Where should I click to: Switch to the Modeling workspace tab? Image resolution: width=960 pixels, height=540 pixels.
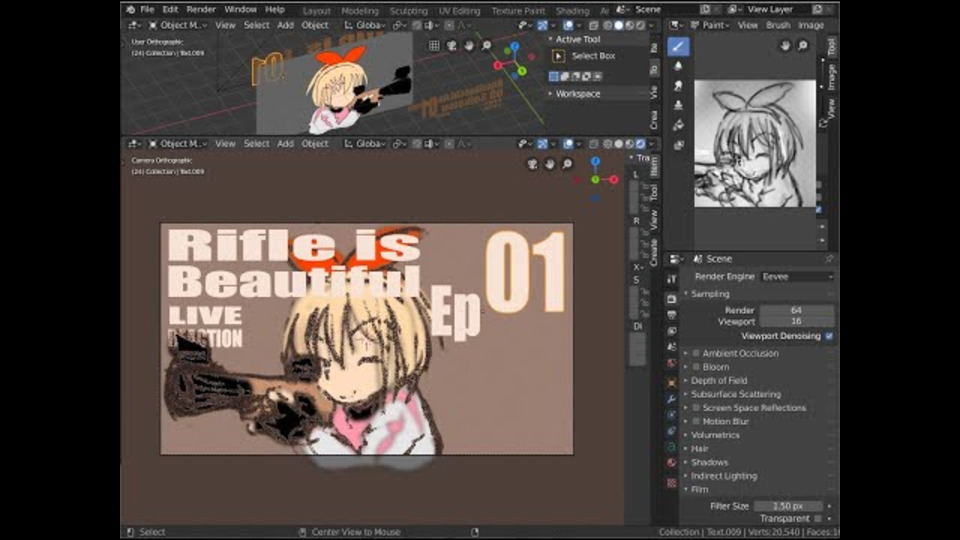click(359, 10)
